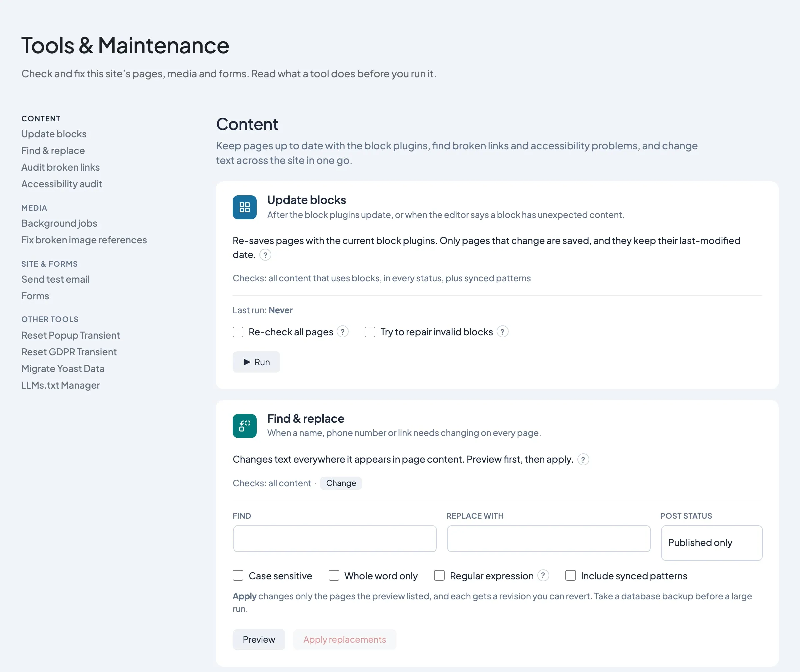800x672 pixels.
Task: Click the Find & replace card heading
Action: point(306,419)
